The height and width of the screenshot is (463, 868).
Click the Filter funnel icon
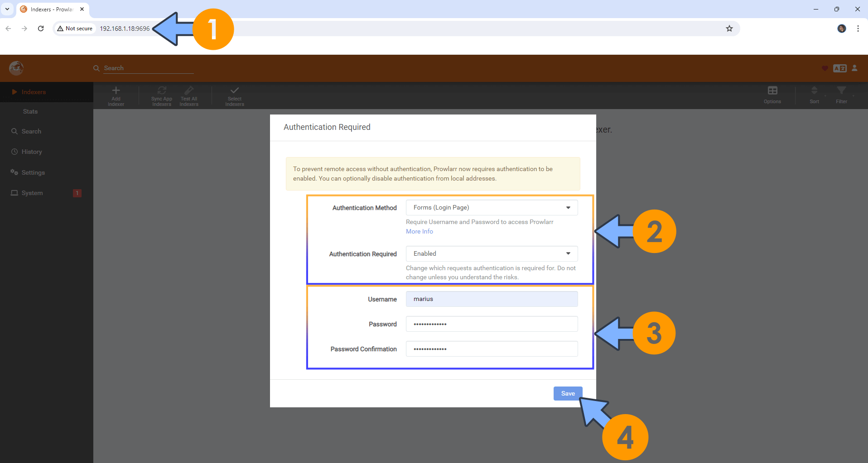tap(841, 91)
